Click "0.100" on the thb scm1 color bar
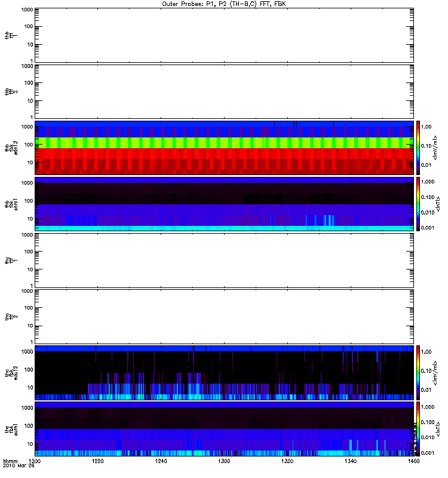Image resolution: width=448 pixels, height=478 pixels. (428, 197)
